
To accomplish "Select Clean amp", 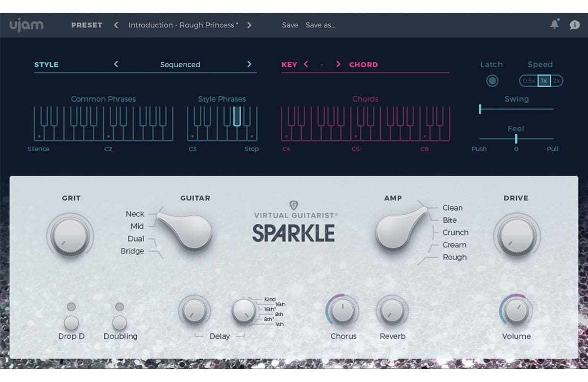I will [452, 208].
